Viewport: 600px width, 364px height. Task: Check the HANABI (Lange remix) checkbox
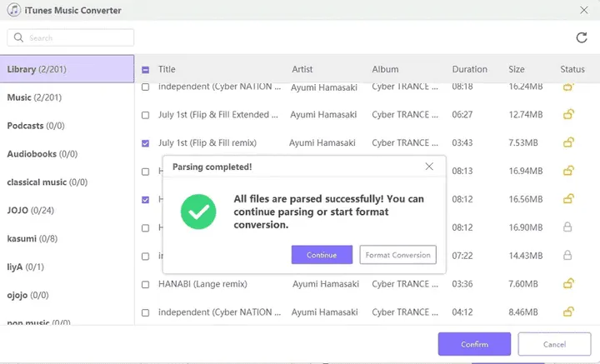pyautogui.click(x=146, y=284)
